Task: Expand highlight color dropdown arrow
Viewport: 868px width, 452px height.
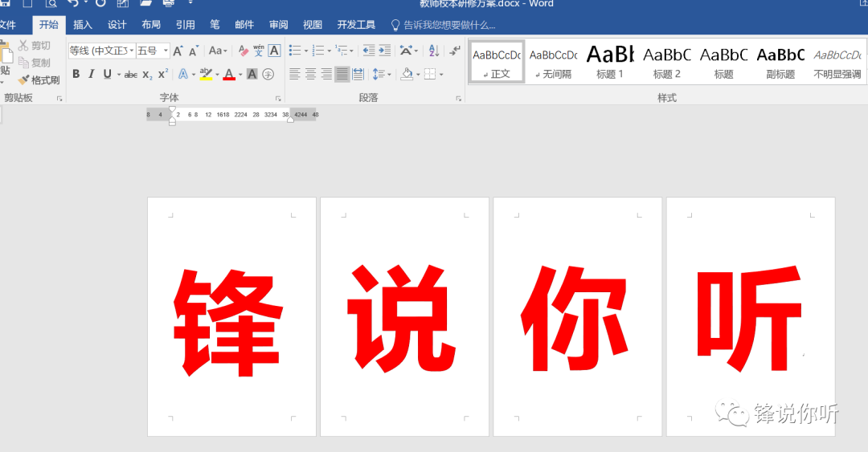Action: coord(217,74)
